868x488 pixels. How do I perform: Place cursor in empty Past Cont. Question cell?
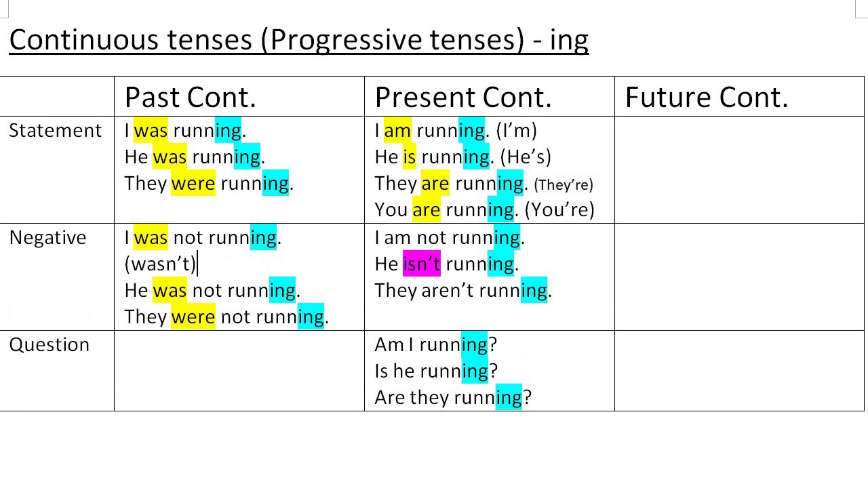[x=239, y=370]
